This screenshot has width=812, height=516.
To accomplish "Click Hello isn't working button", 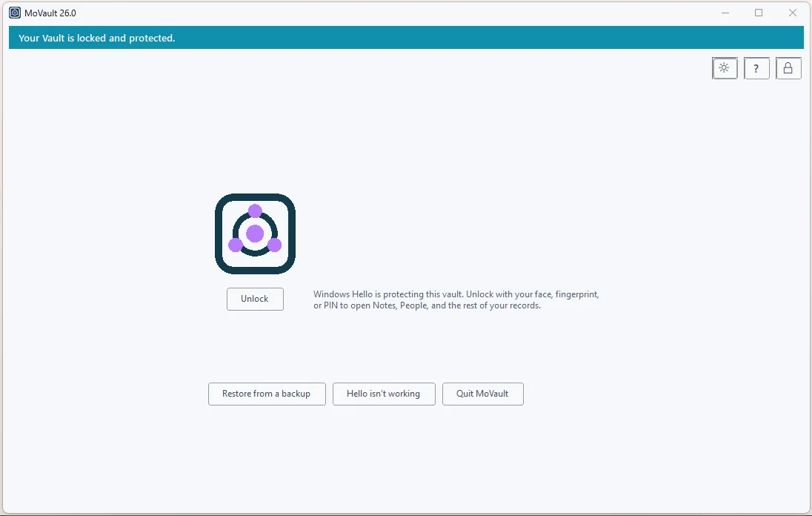I will 384,394.
